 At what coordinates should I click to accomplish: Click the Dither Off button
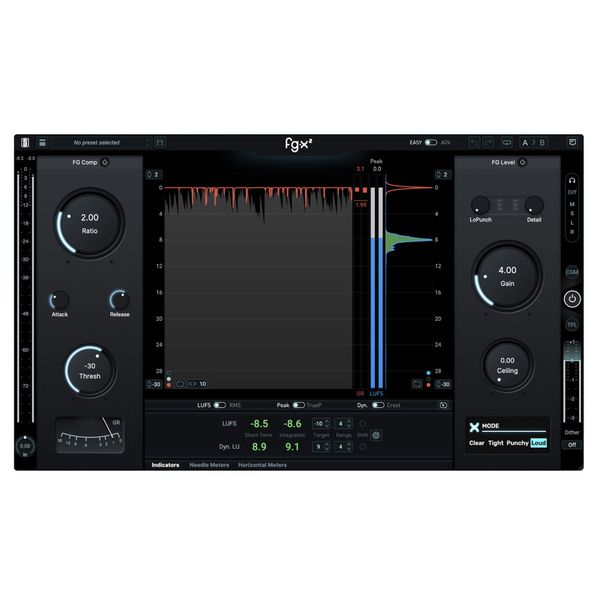pos(572,445)
